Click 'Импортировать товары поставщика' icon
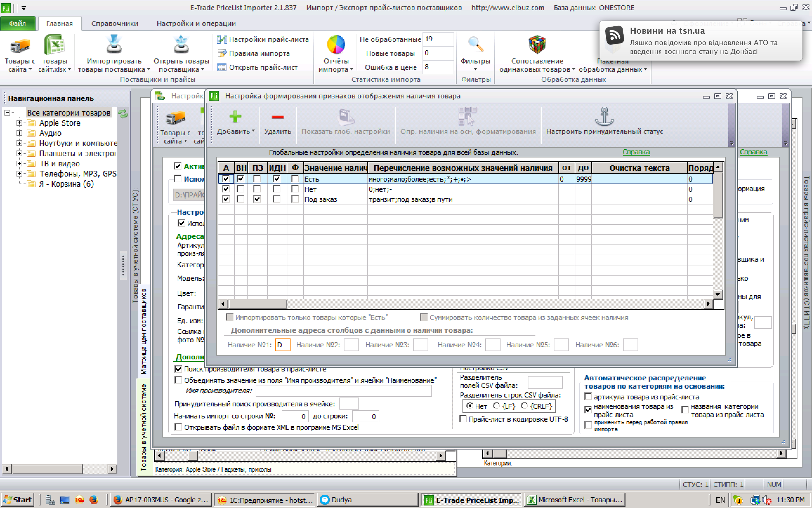This screenshot has height=508, width=812. [x=114, y=44]
